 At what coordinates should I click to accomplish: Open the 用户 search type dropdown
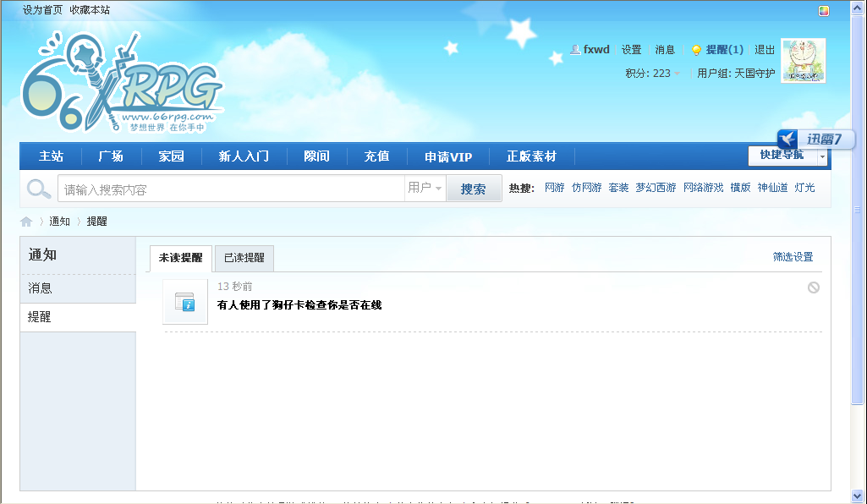coord(425,189)
